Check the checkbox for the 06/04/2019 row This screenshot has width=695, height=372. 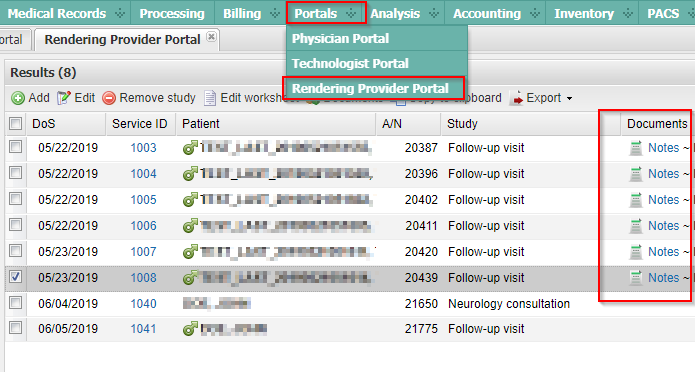click(x=16, y=303)
